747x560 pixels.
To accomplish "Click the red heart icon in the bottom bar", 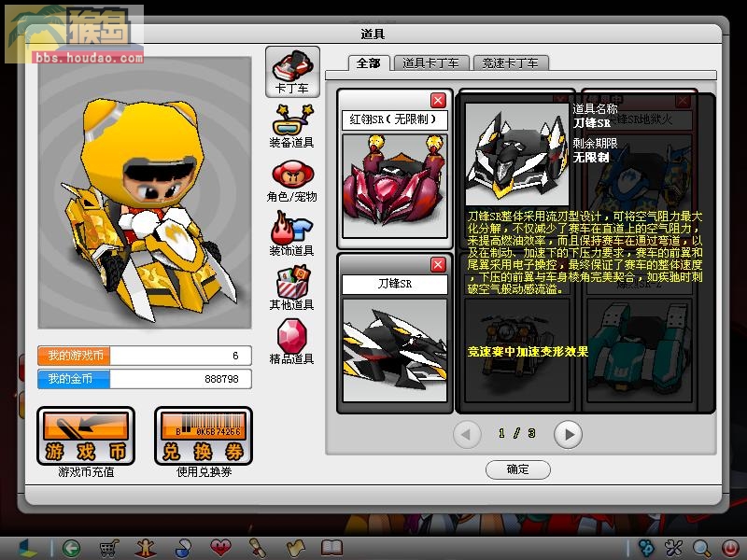I will 220,548.
